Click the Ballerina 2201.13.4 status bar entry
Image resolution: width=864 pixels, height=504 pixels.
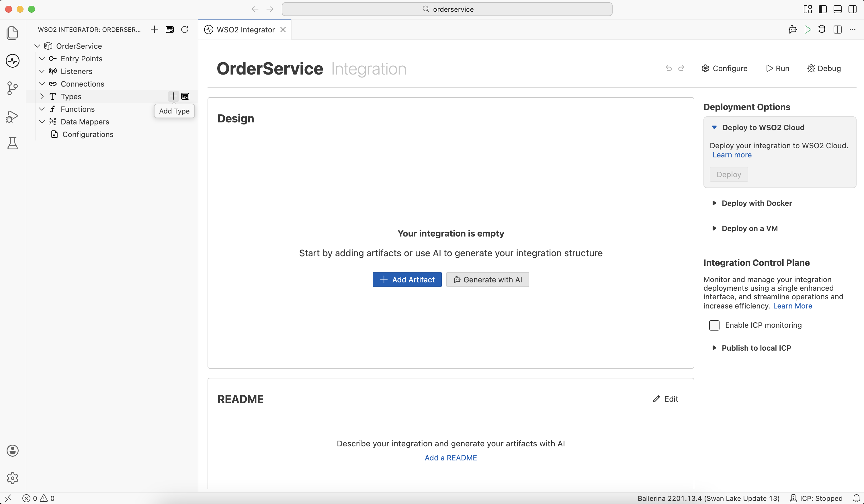pyautogui.click(x=708, y=498)
